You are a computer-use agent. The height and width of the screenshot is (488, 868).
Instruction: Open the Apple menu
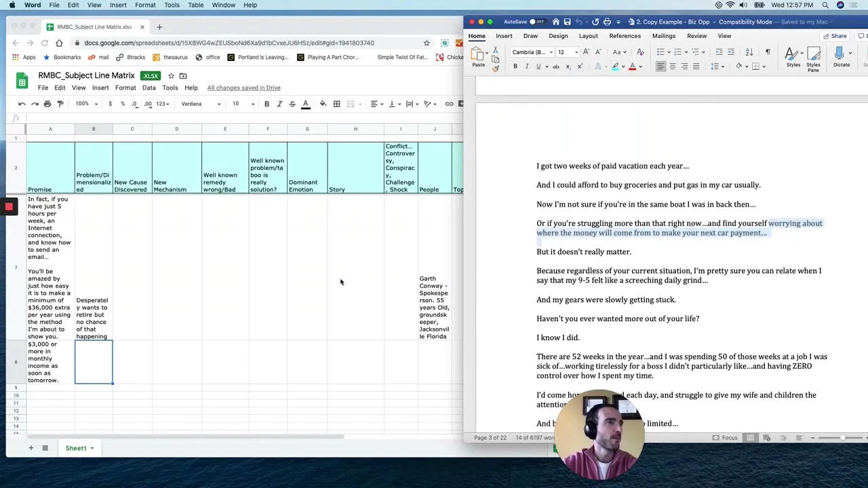click(x=12, y=5)
